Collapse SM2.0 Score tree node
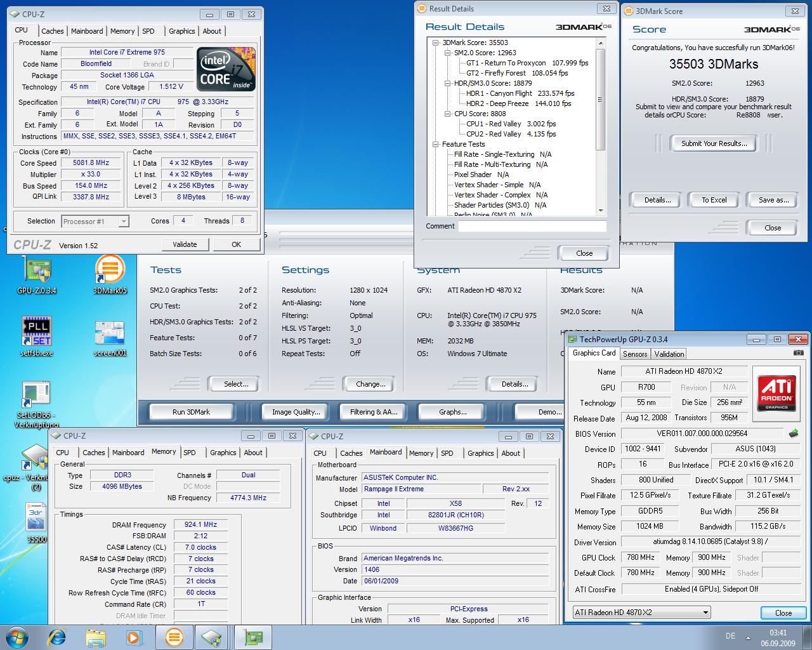The height and width of the screenshot is (650, 812). (447, 53)
